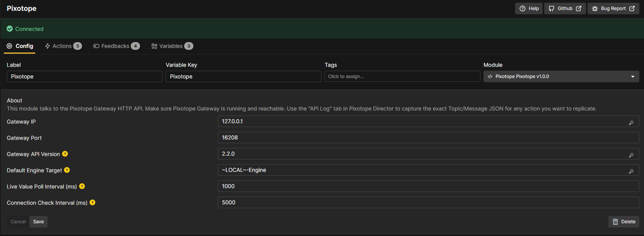Open the Github link button

[x=565, y=8]
